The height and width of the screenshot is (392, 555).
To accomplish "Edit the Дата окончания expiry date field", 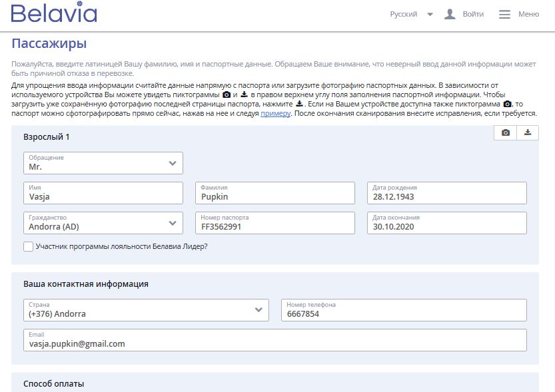I will [446, 223].
